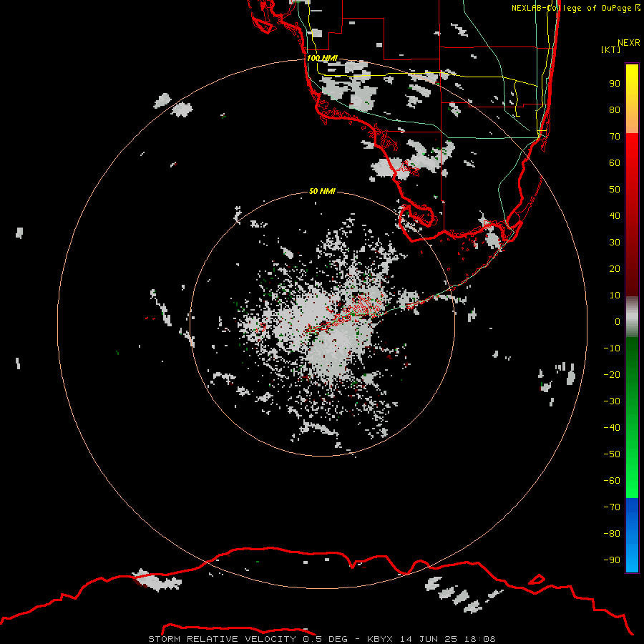Click the 60 value on the velocity scale
The width and height of the screenshot is (644, 644).
pyautogui.click(x=615, y=162)
